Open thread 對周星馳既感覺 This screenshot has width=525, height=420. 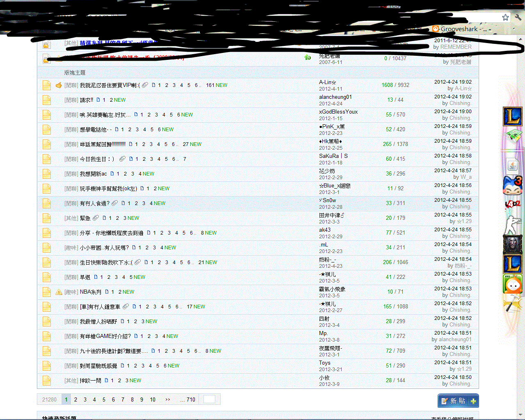pyautogui.click(x=98, y=366)
